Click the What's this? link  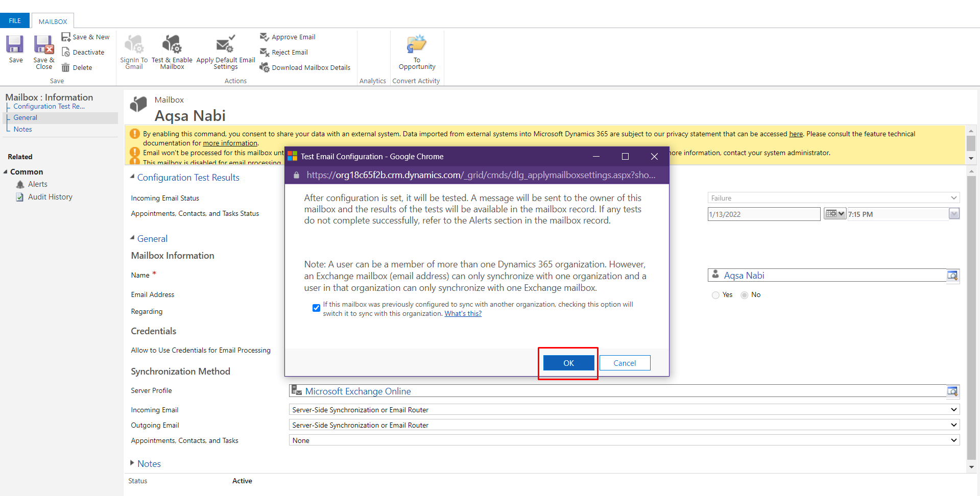(463, 314)
